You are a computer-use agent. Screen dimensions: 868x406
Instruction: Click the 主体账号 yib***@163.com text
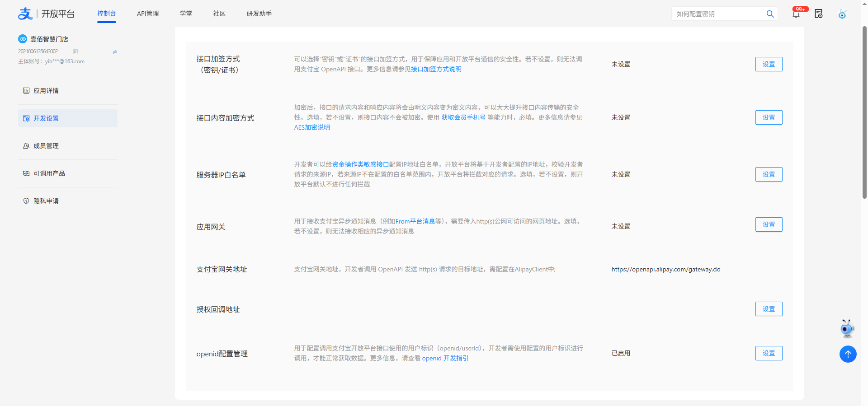click(x=51, y=61)
